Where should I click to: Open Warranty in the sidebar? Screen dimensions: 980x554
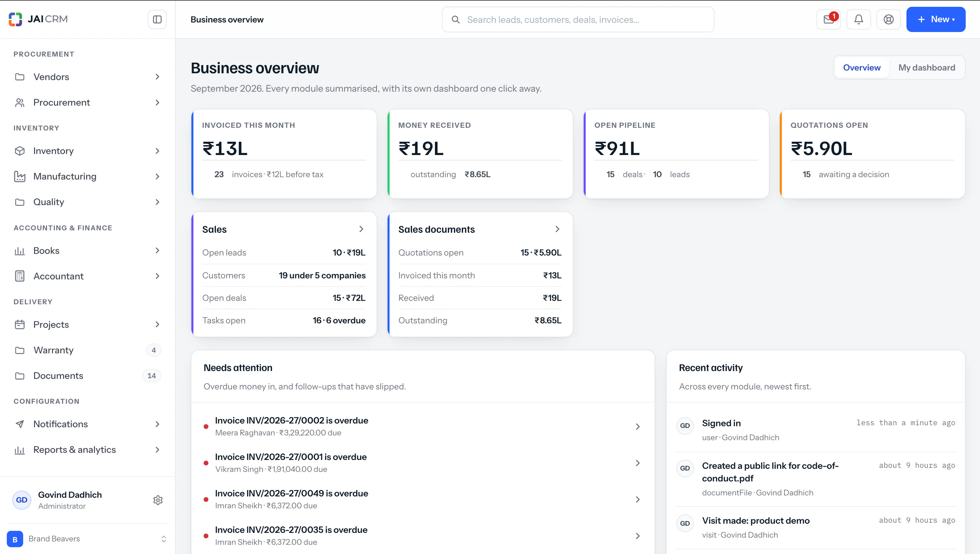coord(88,350)
